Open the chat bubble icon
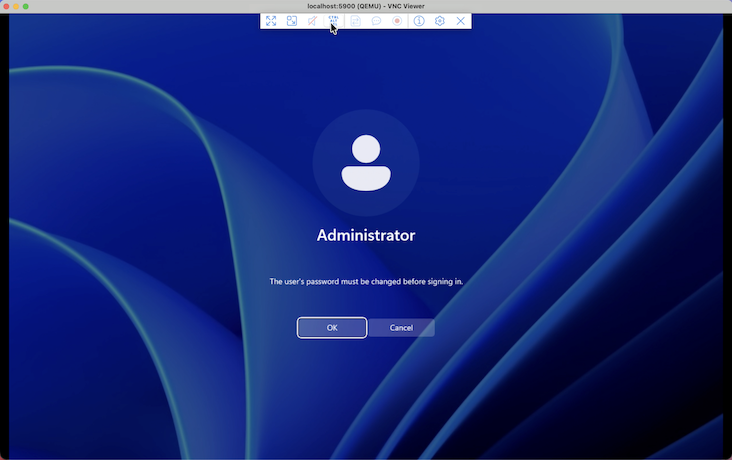732x460 pixels. [376, 21]
